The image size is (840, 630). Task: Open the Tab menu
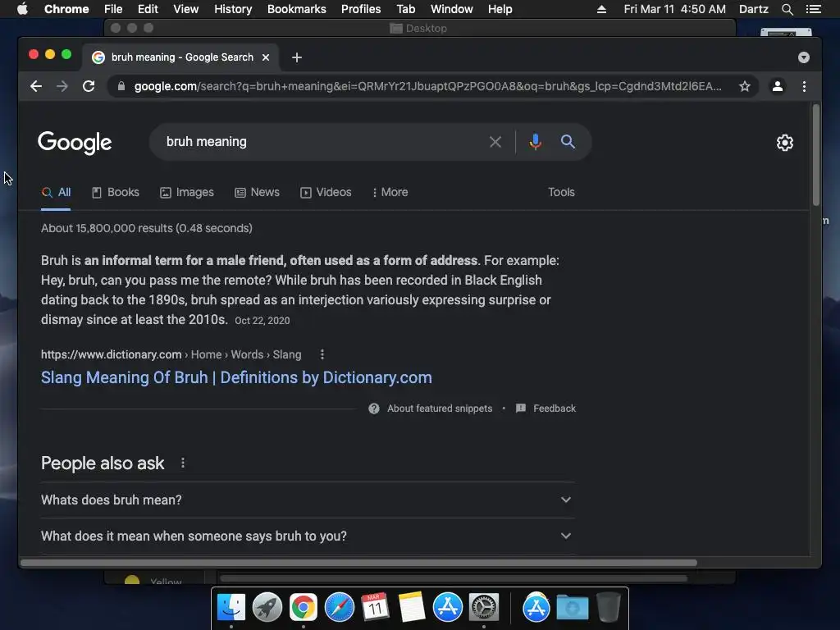(x=406, y=9)
